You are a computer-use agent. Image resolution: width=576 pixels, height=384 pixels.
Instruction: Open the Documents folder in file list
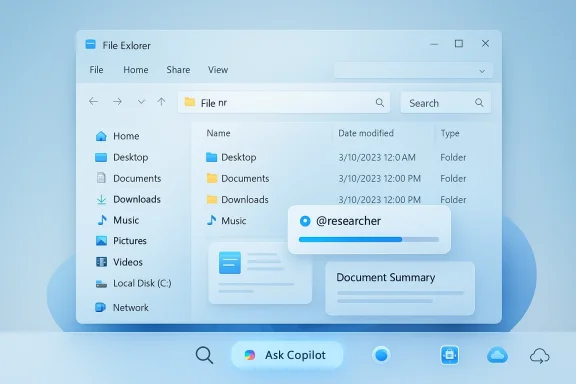click(x=238, y=179)
